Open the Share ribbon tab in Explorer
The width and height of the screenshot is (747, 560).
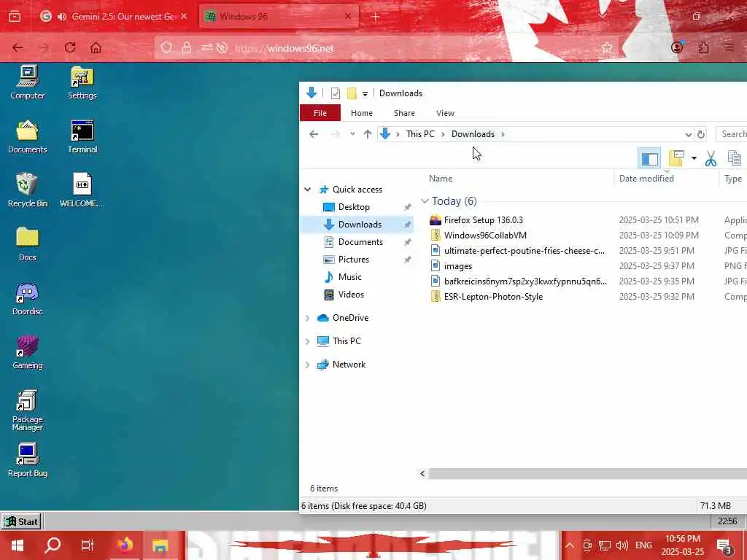coord(404,113)
